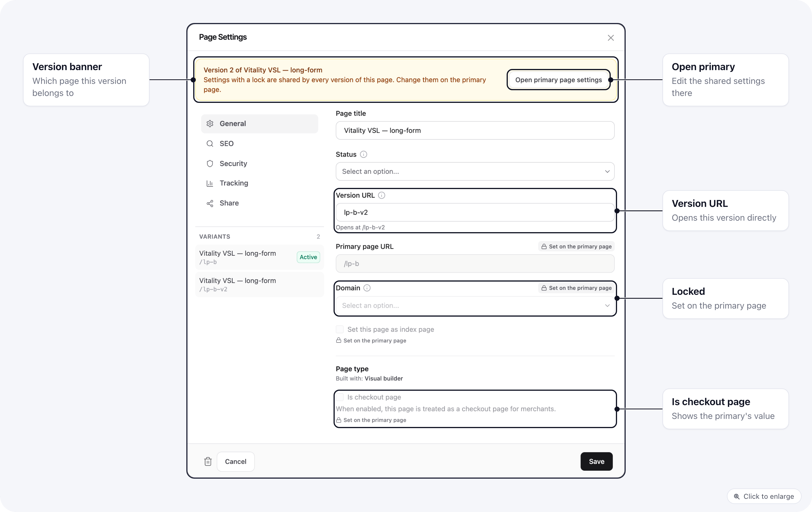Click the General gear icon
Screen dimensions: 812x512
210,124
